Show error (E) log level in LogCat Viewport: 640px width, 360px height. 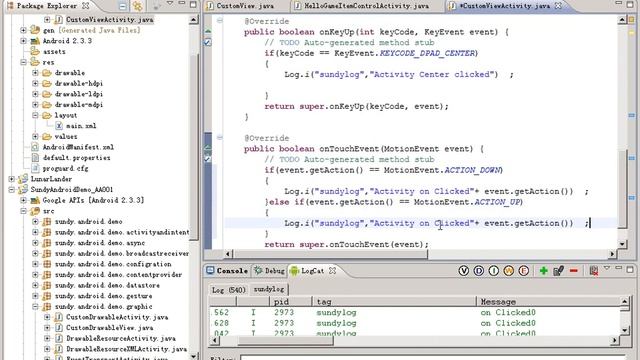click(x=524, y=271)
